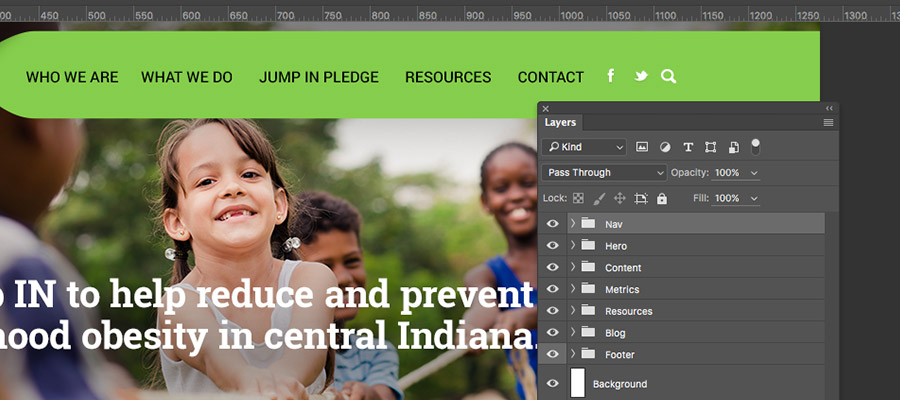This screenshot has width=900, height=400.
Task: Select the Content layer name
Action: [x=623, y=268]
